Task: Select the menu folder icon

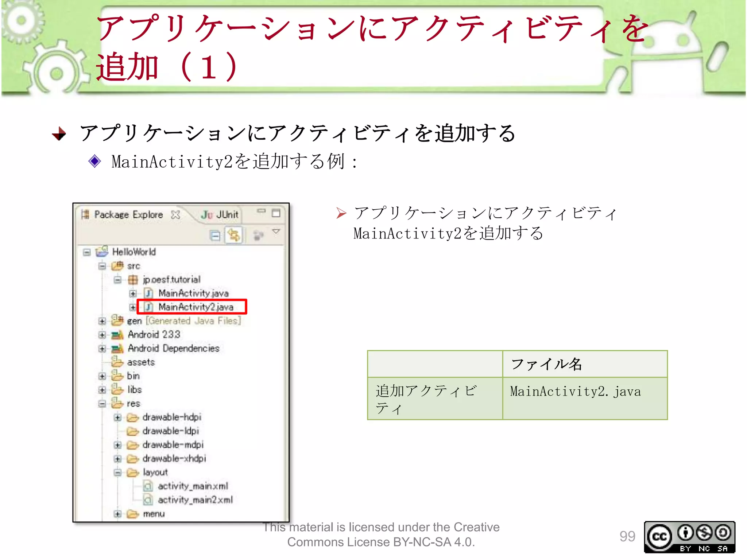Action: pyautogui.click(x=133, y=514)
